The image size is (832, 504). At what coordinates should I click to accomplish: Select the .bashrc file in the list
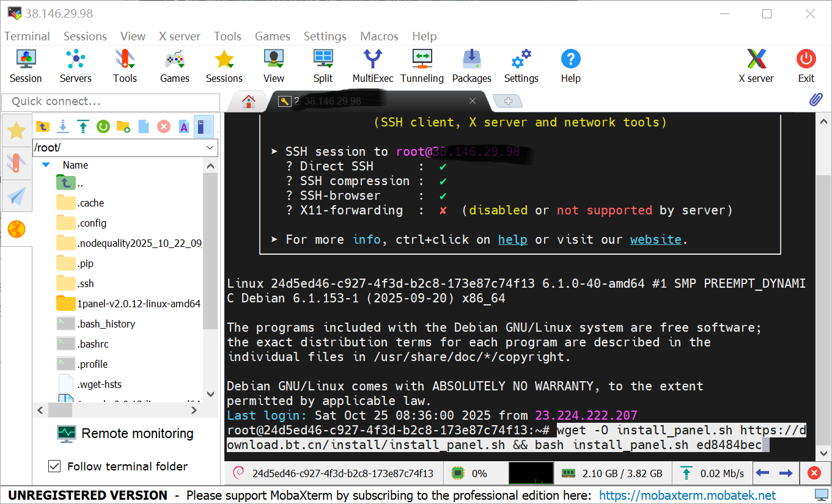[93, 344]
